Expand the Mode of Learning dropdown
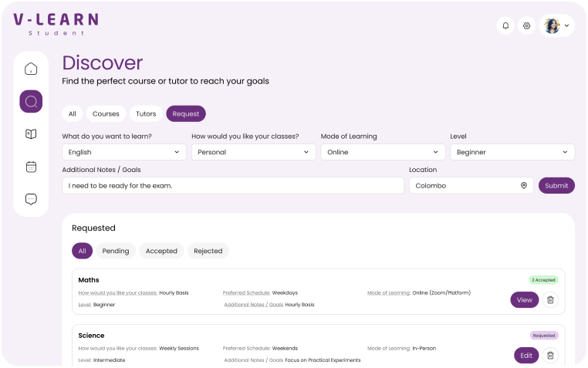This screenshot has width=588, height=368. click(x=383, y=152)
